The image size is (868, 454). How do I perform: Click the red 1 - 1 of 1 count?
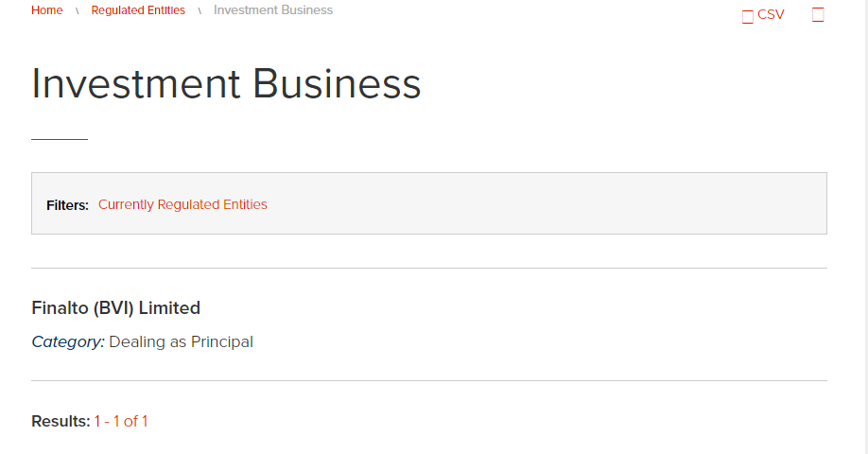(121, 421)
